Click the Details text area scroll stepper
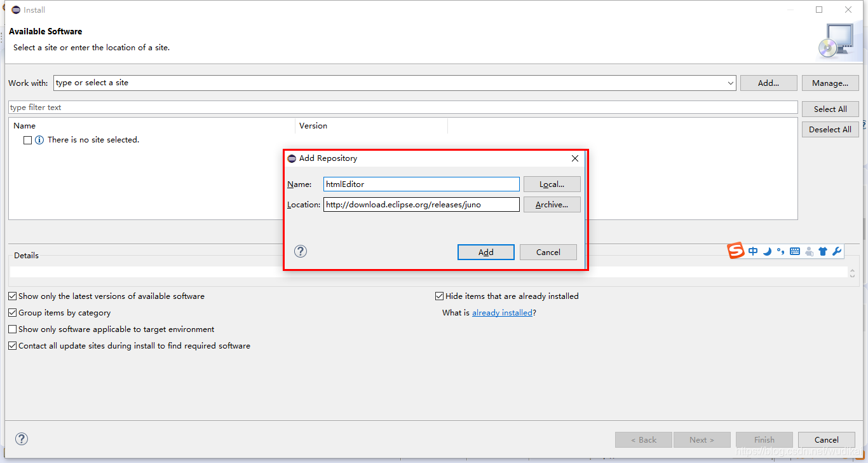 click(x=852, y=272)
